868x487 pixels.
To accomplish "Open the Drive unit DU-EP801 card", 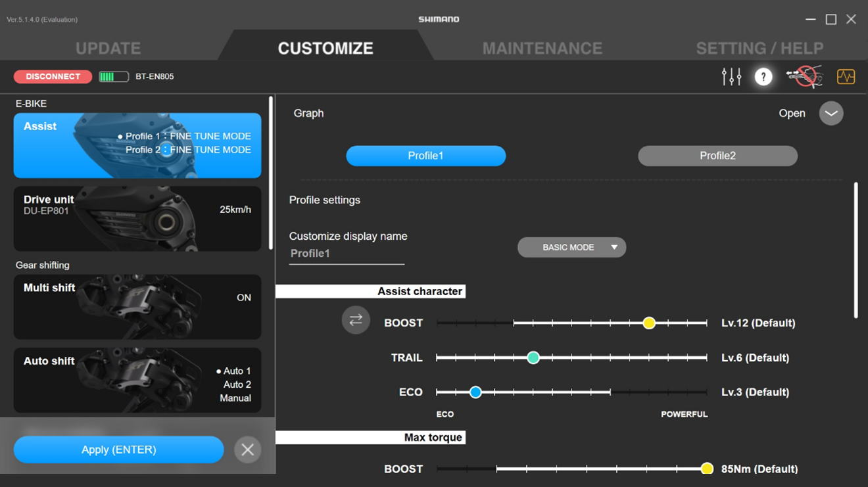I will coord(137,218).
